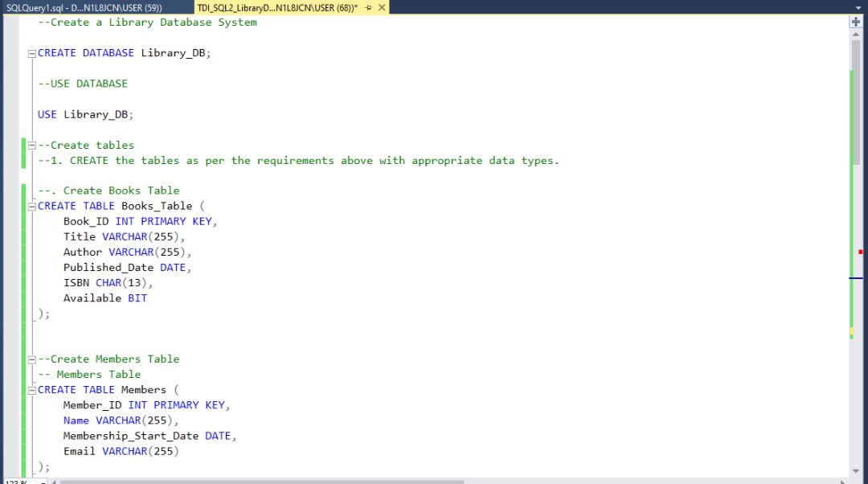Pin the TDI_SQL2_LibraryD tab
868x484 pixels.
click(369, 8)
